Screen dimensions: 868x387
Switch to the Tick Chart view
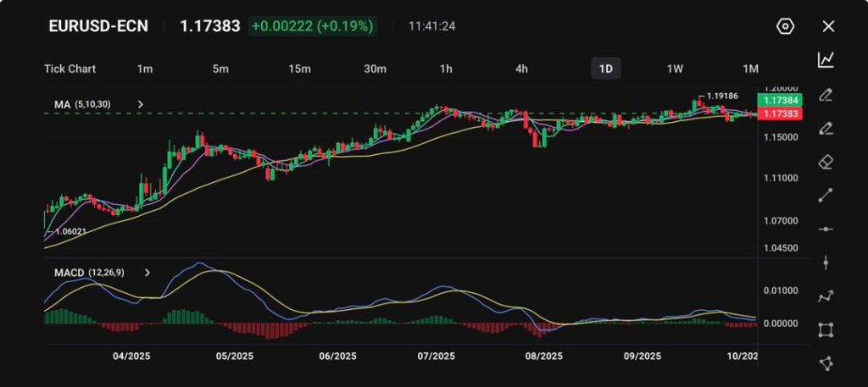[x=70, y=69]
